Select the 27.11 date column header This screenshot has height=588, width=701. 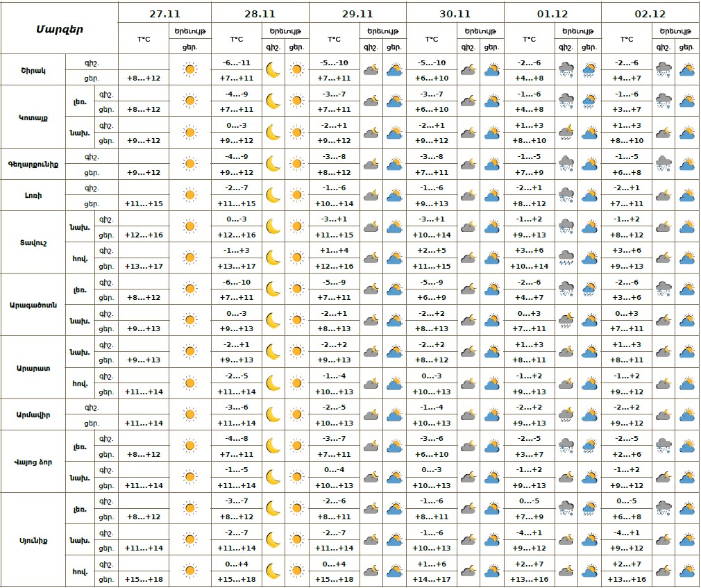coord(164,13)
